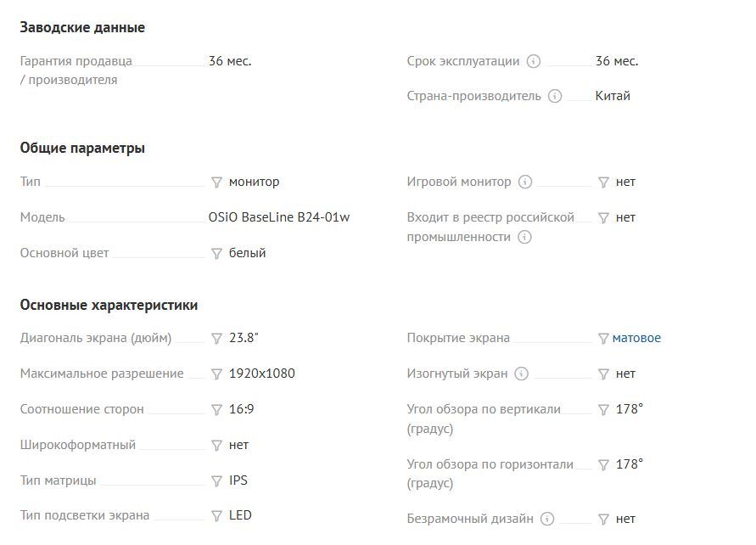Open info hint for Безрамочный дизайн
Viewport: 756px width, 545px height.
pos(547,519)
